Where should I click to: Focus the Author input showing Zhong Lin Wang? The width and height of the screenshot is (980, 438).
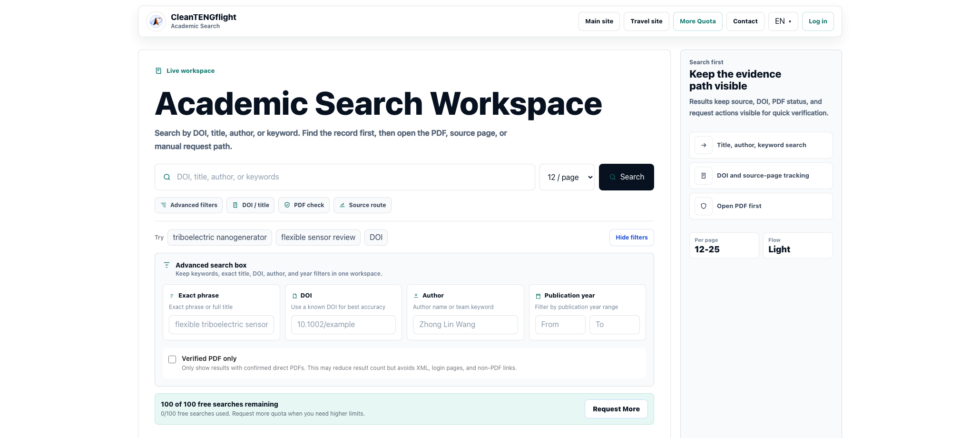tap(465, 325)
